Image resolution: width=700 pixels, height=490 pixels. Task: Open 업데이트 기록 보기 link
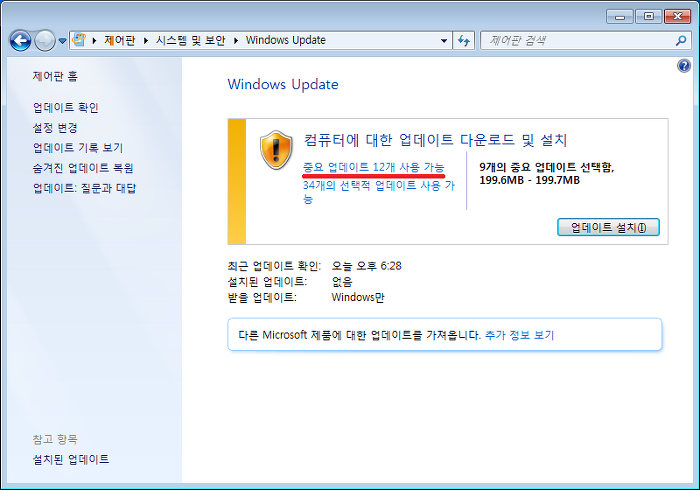[x=78, y=148]
